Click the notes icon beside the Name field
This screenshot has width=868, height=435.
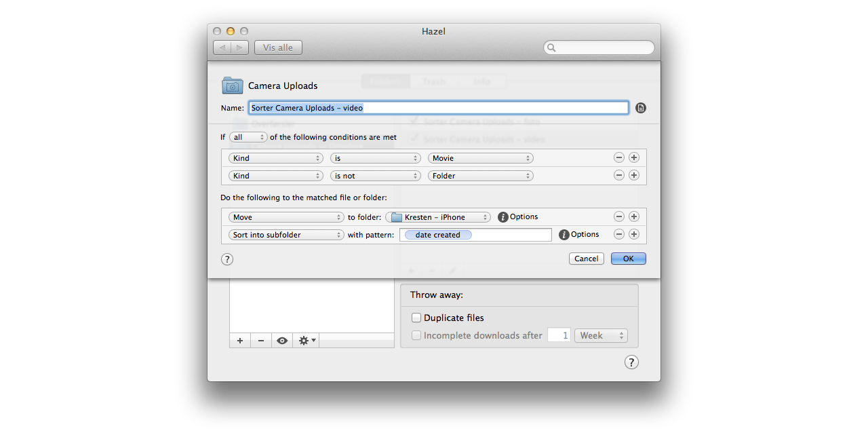[641, 108]
